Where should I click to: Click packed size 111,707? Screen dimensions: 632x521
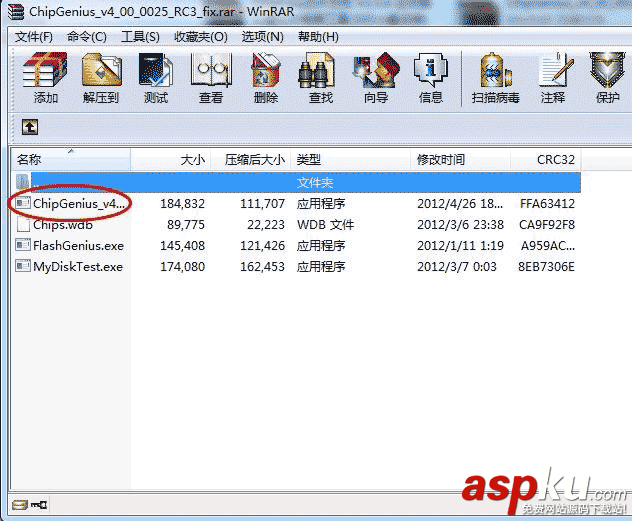click(262, 203)
